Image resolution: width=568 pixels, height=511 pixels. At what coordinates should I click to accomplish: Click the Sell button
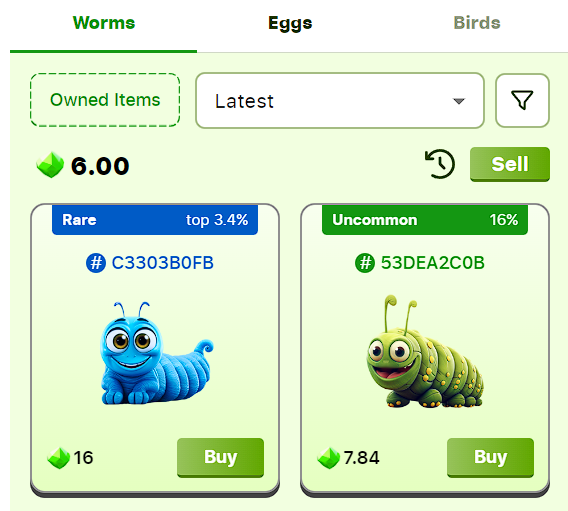point(510,164)
